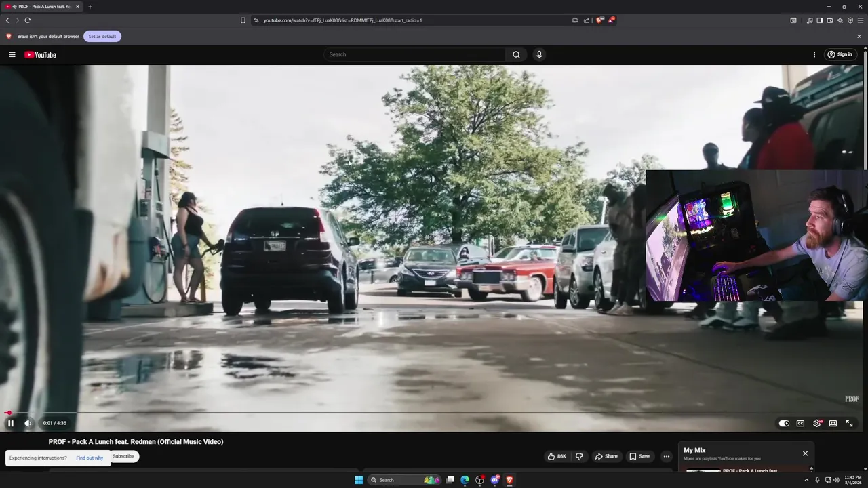Search with your voice microphone
Image resolution: width=868 pixels, height=488 pixels.
click(539, 54)
